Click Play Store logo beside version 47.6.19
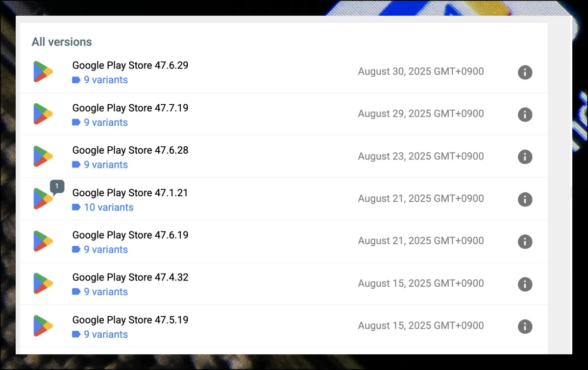588x370 pixels. pyautogui.click(x=43, y=242)
